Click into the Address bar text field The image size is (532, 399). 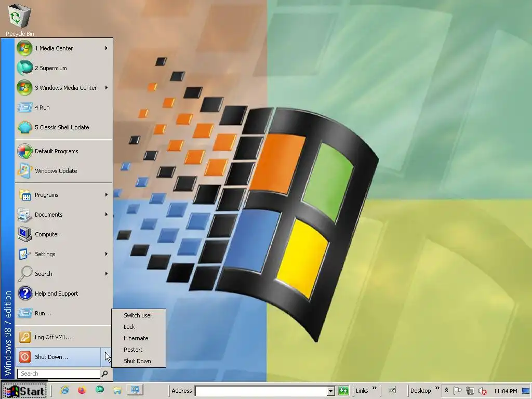coord(261,391)
